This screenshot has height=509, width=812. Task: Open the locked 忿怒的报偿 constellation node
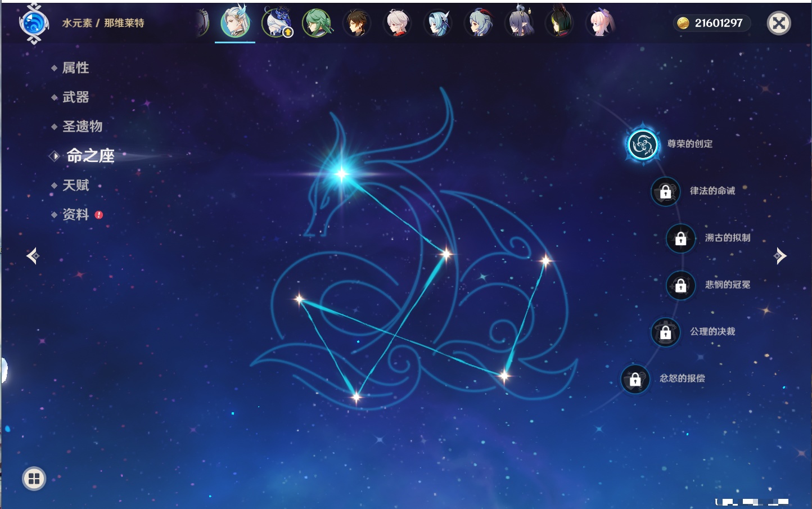635,379
